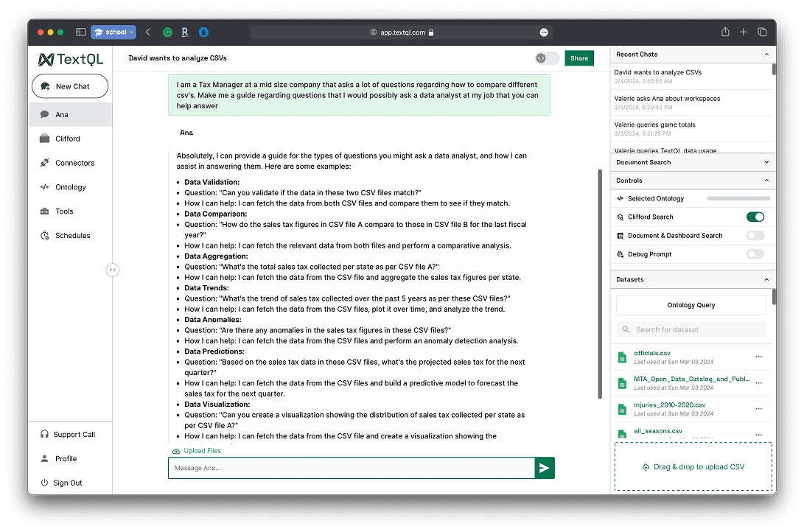Enable Document & Dashboard Search toggle
The width and height of the screenshot is (804, 532).
[755, 236]
